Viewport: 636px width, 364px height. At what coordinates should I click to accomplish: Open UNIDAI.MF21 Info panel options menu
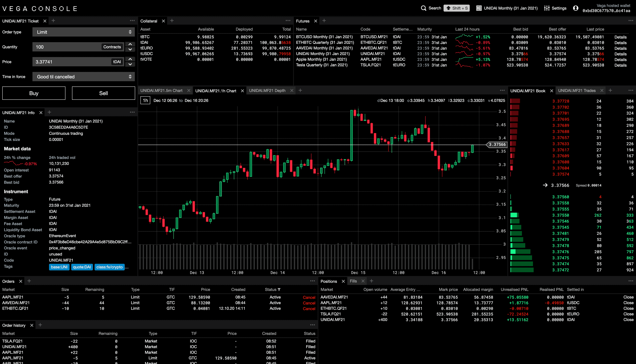click(x=132, y=112)
